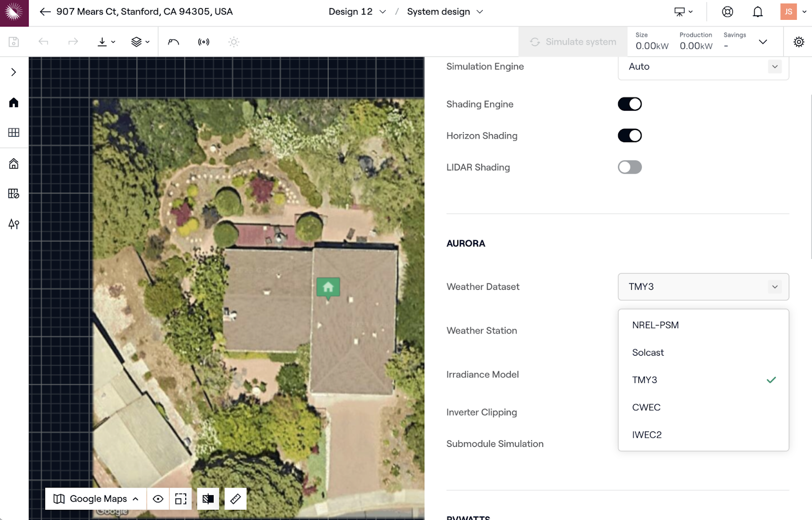
Task: Click the fit-to-screen frame icon
Action: (181, 499)
